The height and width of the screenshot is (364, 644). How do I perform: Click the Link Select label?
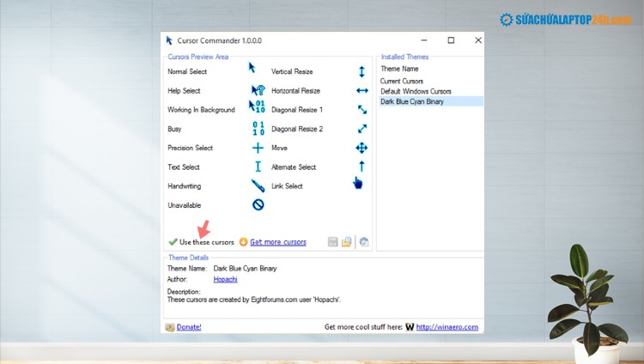point(287,186)
